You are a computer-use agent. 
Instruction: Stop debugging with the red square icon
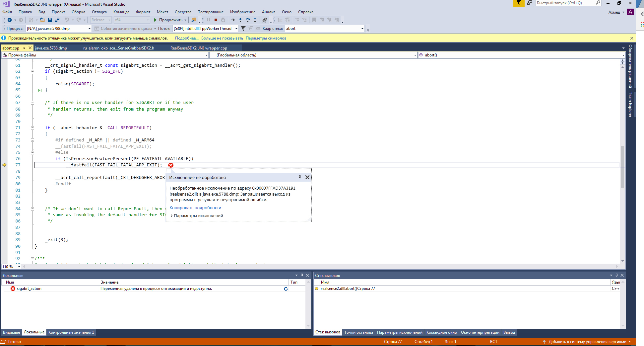point(216,20)
